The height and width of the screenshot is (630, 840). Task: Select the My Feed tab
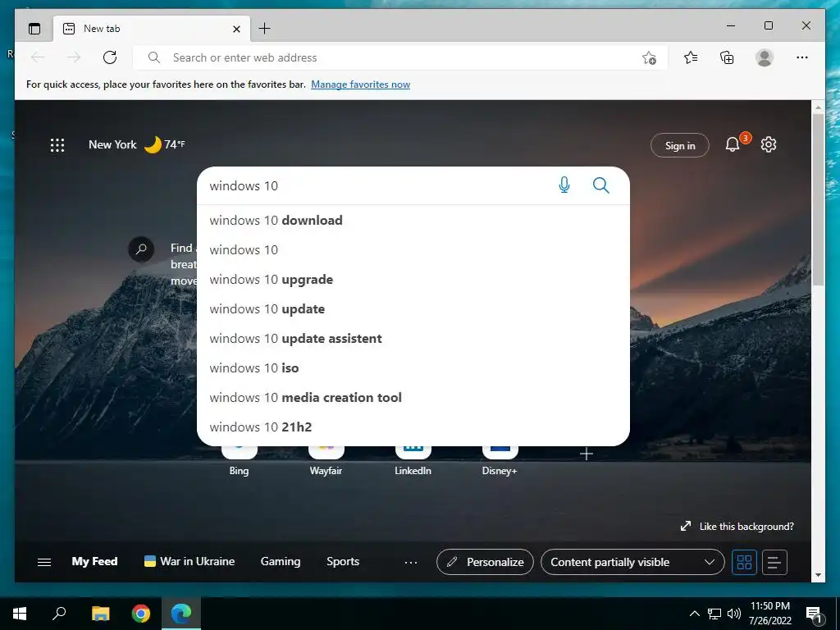94,561
